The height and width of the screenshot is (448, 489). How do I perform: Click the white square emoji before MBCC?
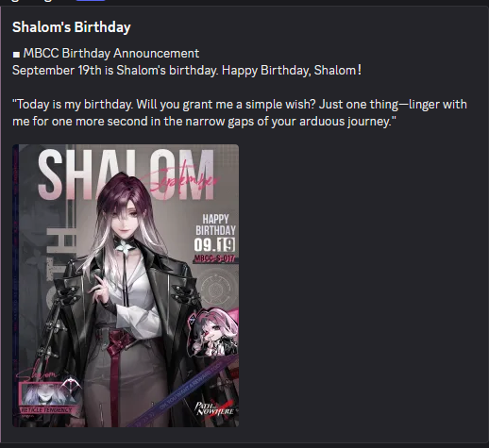16,55
